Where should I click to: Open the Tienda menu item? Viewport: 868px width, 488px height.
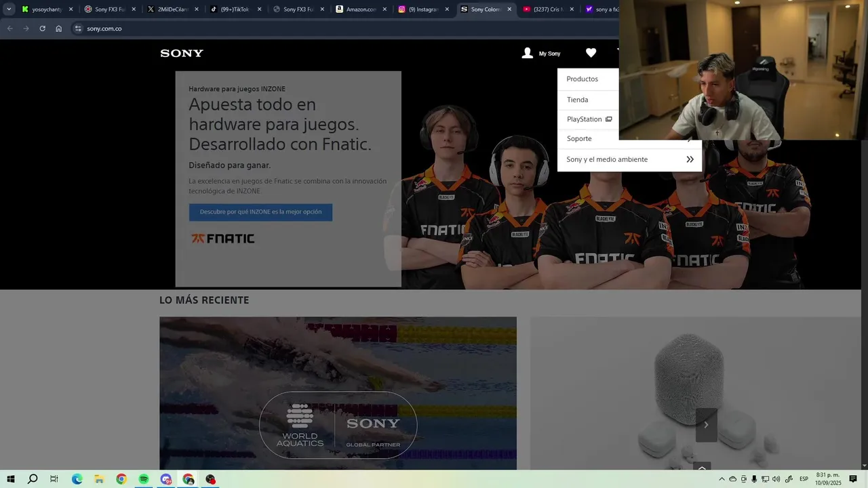click(578, 100)
